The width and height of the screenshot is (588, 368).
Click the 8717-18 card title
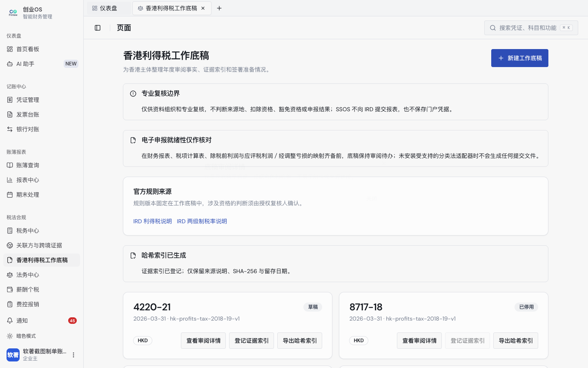click(366, 307)
